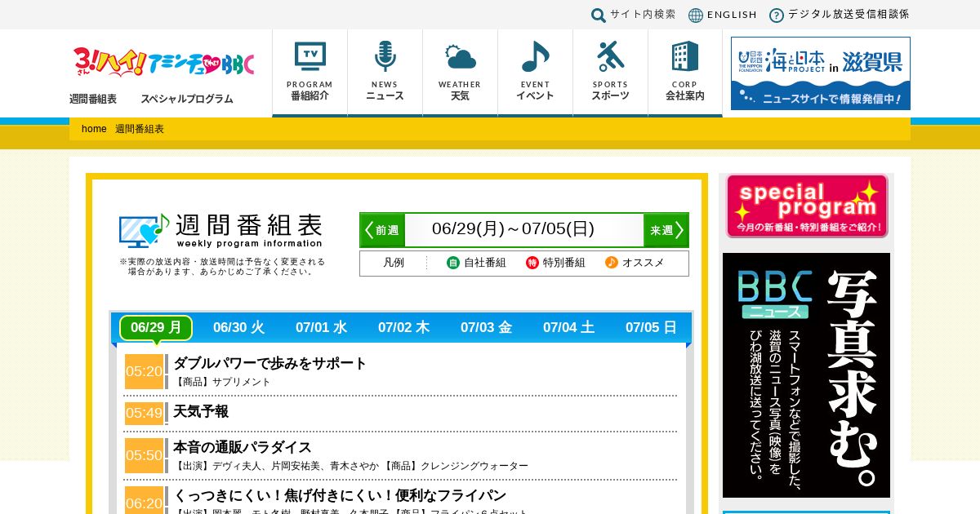Viewport: 980px width, 514px height.
Task: Click the home breadcrumb link
Action: point(94,129)
